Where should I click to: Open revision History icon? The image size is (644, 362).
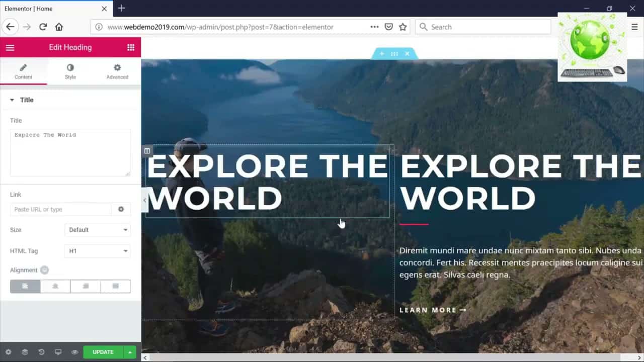(x=42, y=352)
